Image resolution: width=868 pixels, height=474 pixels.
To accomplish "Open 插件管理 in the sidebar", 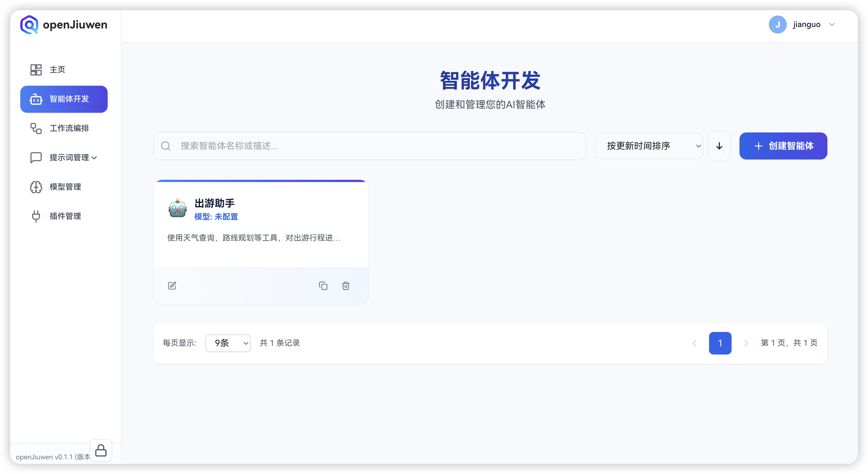I will [x=65, y=216].
